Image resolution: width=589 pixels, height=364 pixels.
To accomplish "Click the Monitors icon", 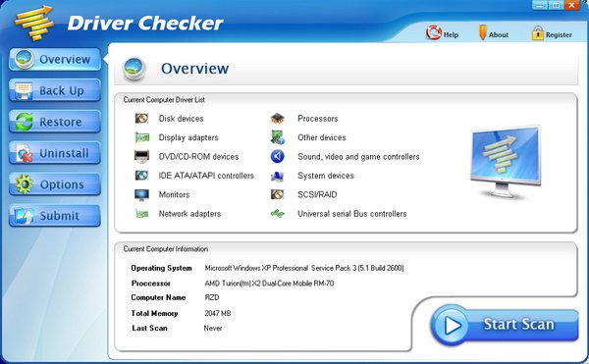I will (x=141, y=195).
